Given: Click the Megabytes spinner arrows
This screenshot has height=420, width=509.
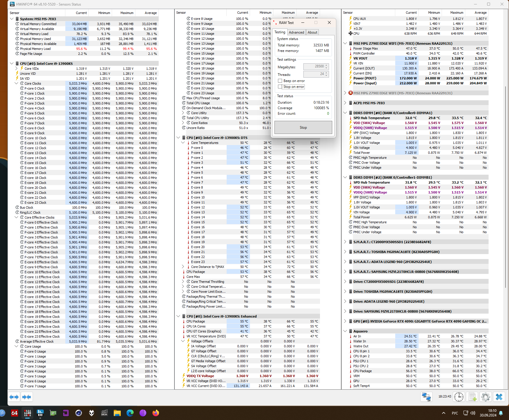Looking at the screenshot, I should click(327, 67).
